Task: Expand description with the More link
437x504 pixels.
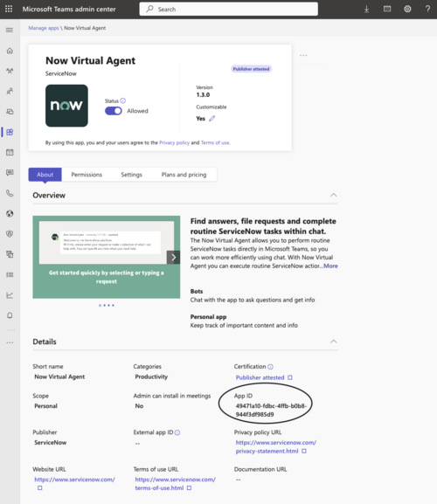Action: tap(330, 266)
